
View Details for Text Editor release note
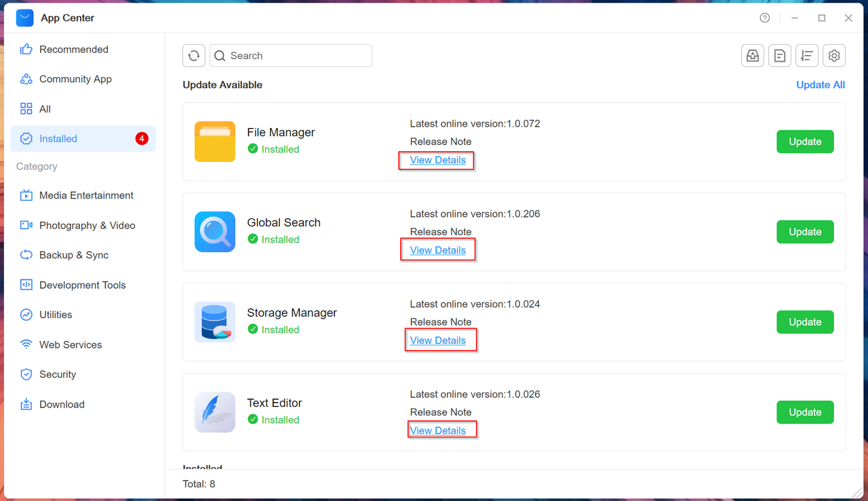point(438,430)
